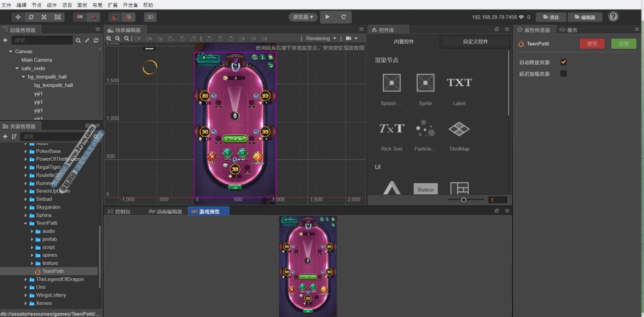Pick the Sprite node in widget library
The height and width of the screenshot is (317, 644).
click(x=425, y=83)
